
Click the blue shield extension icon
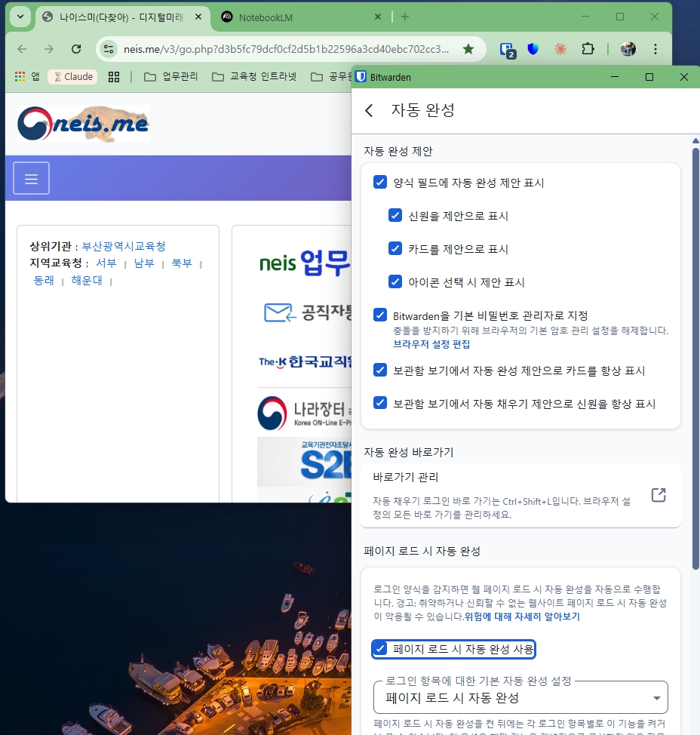(x=533, y=48)
